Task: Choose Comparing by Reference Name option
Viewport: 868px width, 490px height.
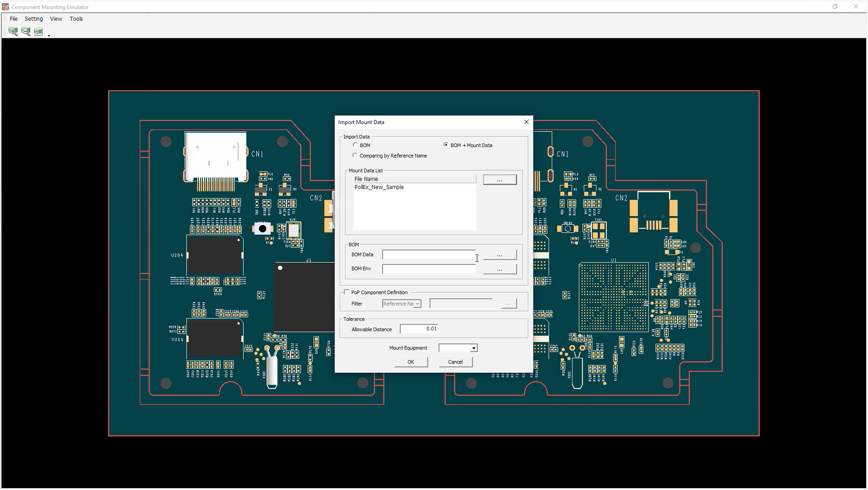Action: pyautogui.click(x=355, y=156)
